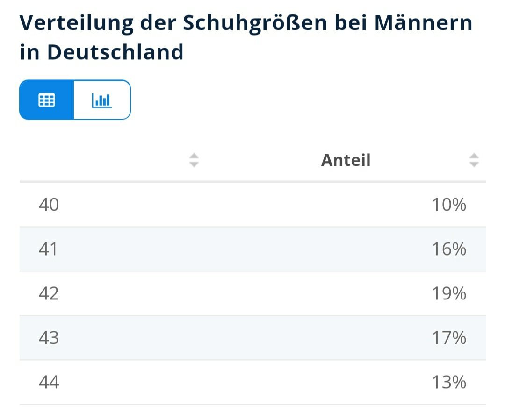The image size is (505, 420).
Task: Sort Anteil column ascending with up arrow
Action: pyautogui.click(x=474, y=156)
